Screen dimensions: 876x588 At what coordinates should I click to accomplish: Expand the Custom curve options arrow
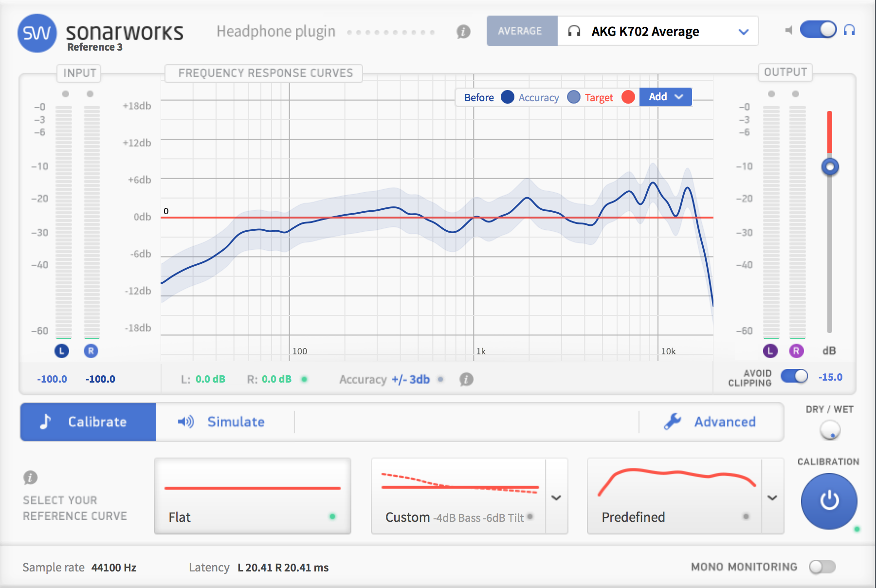(x=556, y=497)
